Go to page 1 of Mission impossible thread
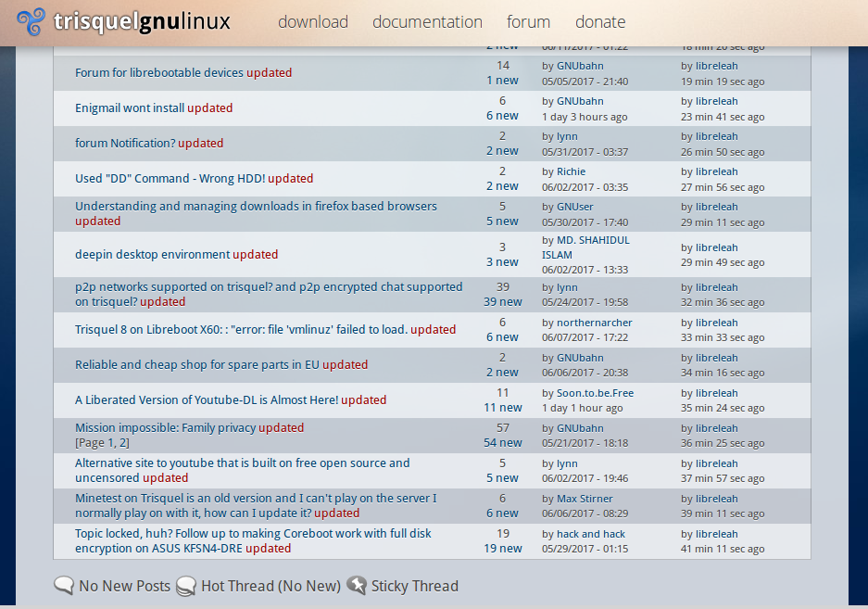Image resolution: width=868 pixels, height=609 pixels. click(111, 443)
